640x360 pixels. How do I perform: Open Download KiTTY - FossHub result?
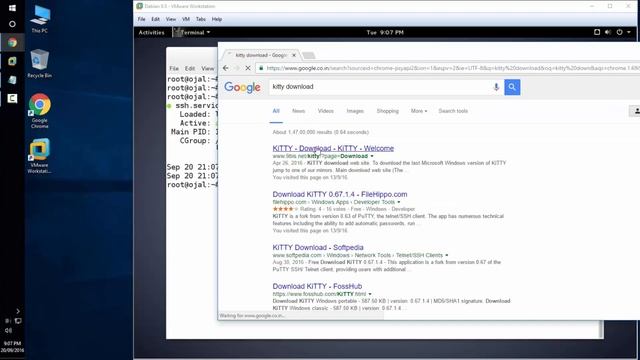(317, 286)
